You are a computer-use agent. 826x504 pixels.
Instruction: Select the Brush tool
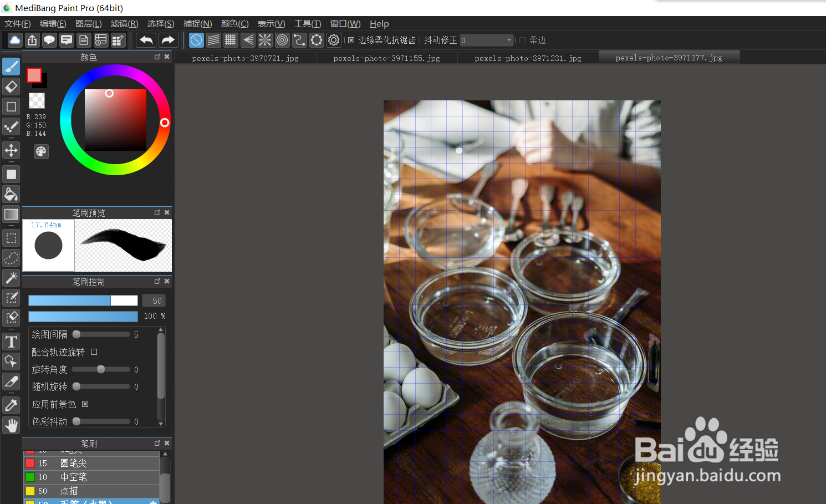pos(11,67)
